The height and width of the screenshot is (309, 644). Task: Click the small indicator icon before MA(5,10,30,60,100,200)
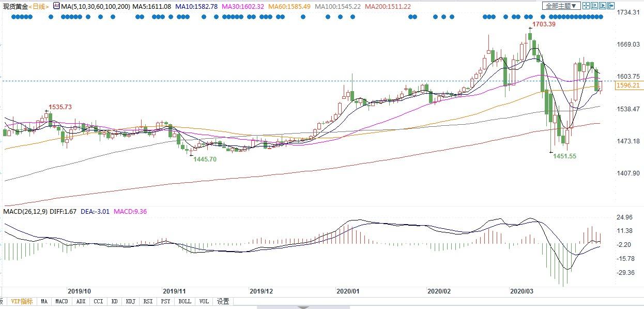[56, 6]
